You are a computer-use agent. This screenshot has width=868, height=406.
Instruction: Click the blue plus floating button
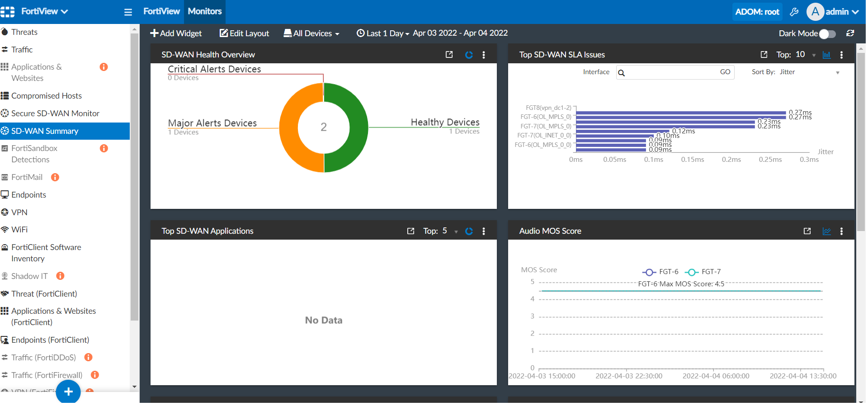(x=68, y=392)
